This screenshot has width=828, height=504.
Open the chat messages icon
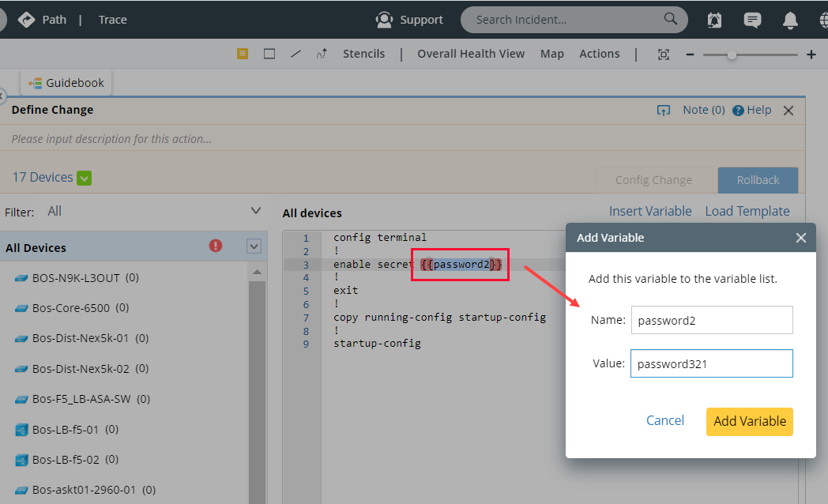[x=753, y=20]
